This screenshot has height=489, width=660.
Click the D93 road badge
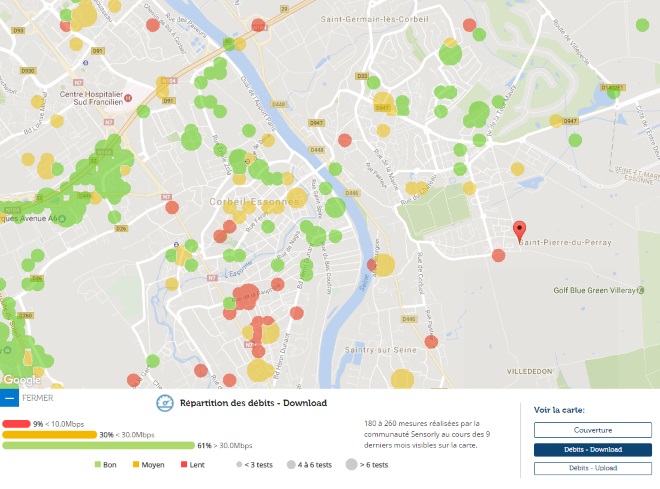pos(18,30)
